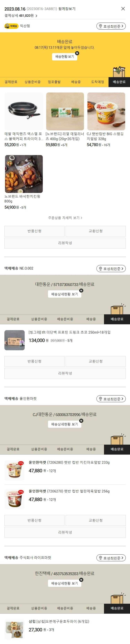Screen dimensions: 130x644
Task: Select the 결제완료 step in yellow section
Action: tap(11, 82)
